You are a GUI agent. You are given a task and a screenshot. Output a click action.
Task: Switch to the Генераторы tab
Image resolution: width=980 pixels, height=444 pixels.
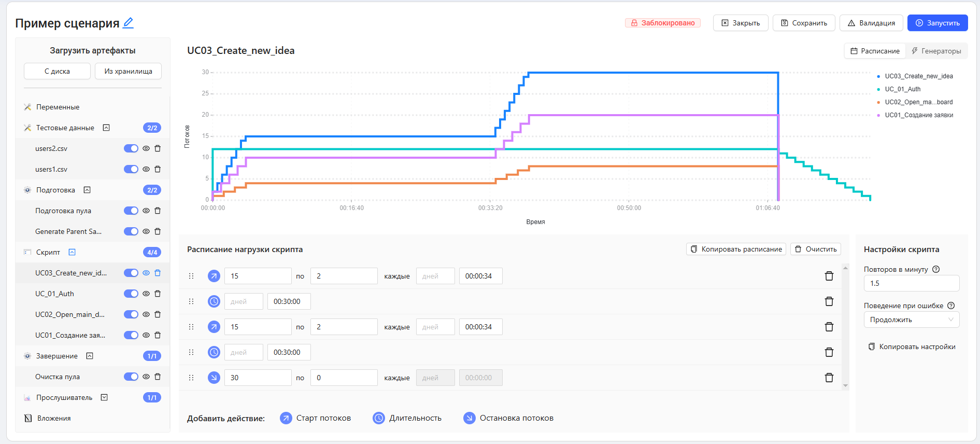tap(936, 51)
